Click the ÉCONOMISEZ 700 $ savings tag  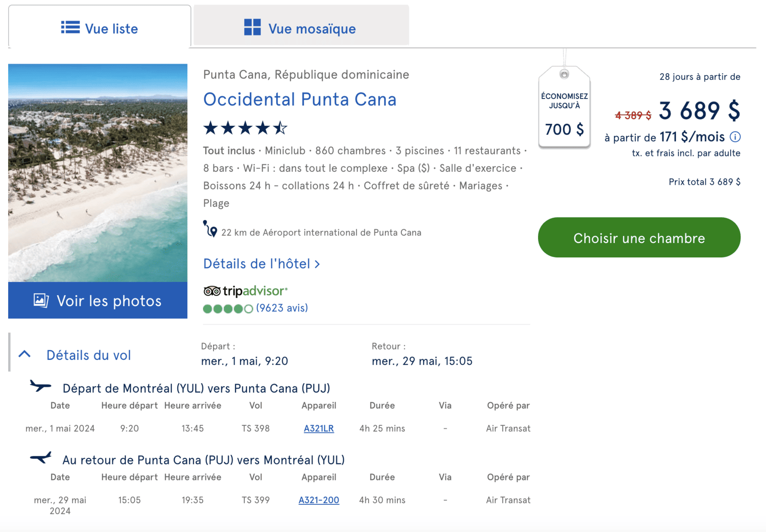[564, 108]
